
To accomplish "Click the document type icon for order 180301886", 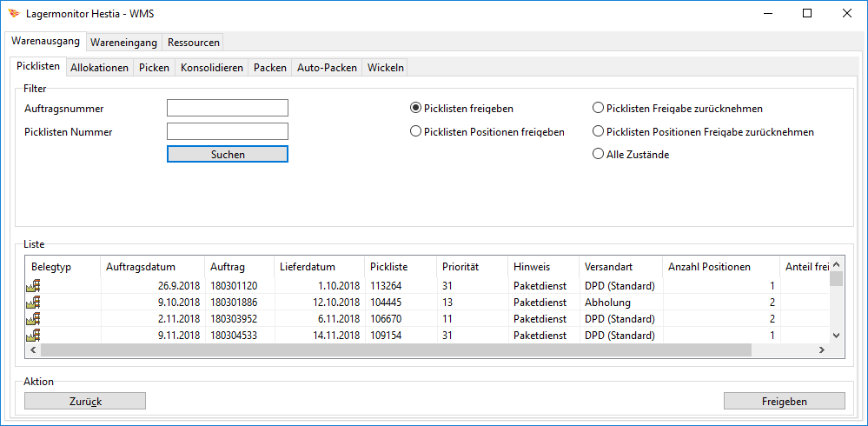I will tap(34, 303).
